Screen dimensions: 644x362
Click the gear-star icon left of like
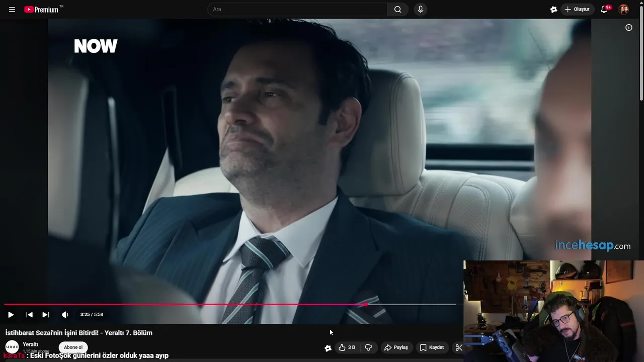[328, 348]
